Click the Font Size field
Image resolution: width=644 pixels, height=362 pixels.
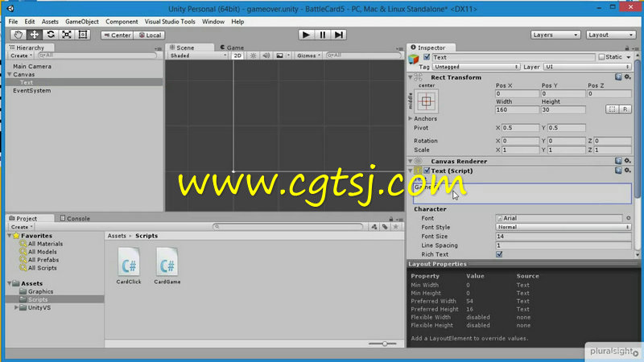[x=563, y=236]
